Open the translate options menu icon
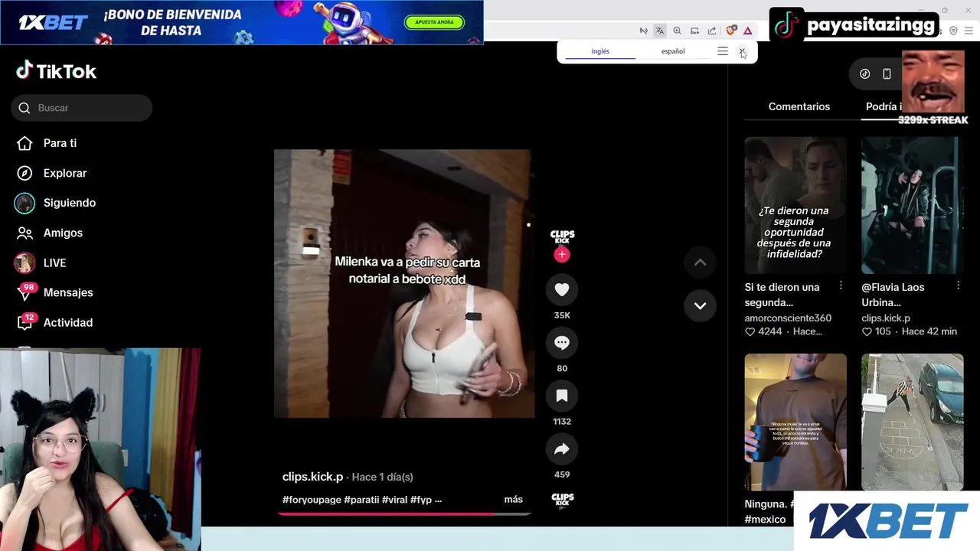 click(x=723, y=51)
